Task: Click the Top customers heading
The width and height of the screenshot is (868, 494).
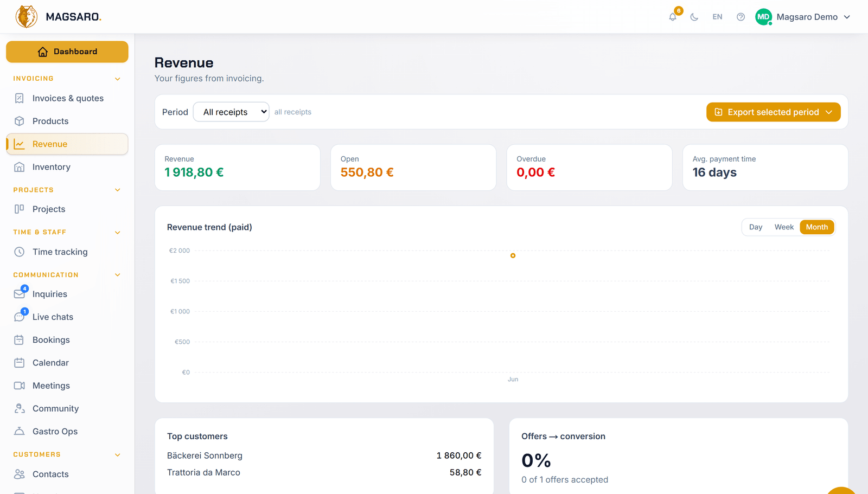Action: tap(197, 437)
